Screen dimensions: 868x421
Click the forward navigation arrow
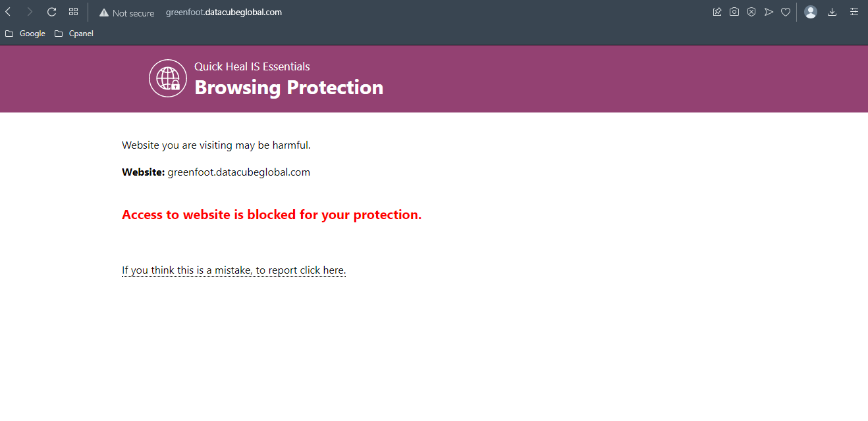click(x=30, y=12)
